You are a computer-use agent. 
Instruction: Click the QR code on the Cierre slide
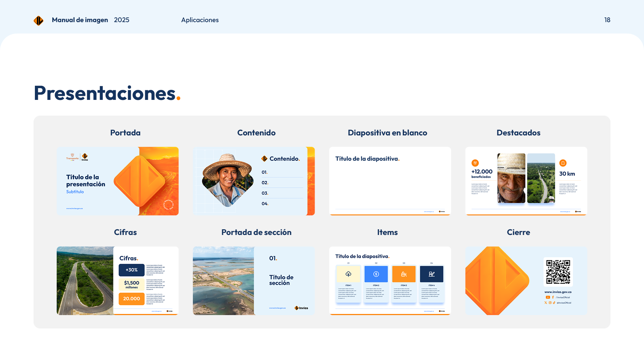[x=558, y=272]
